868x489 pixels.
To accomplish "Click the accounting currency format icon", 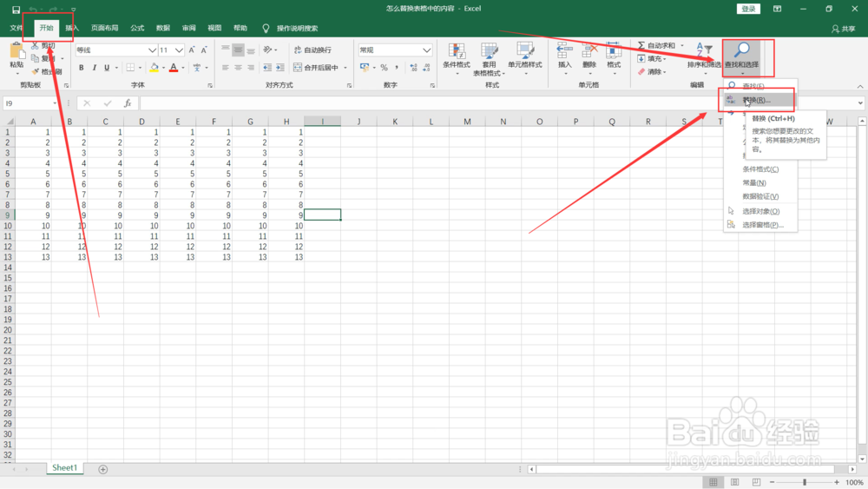I will pyautogui.click(x=365, y=68).
